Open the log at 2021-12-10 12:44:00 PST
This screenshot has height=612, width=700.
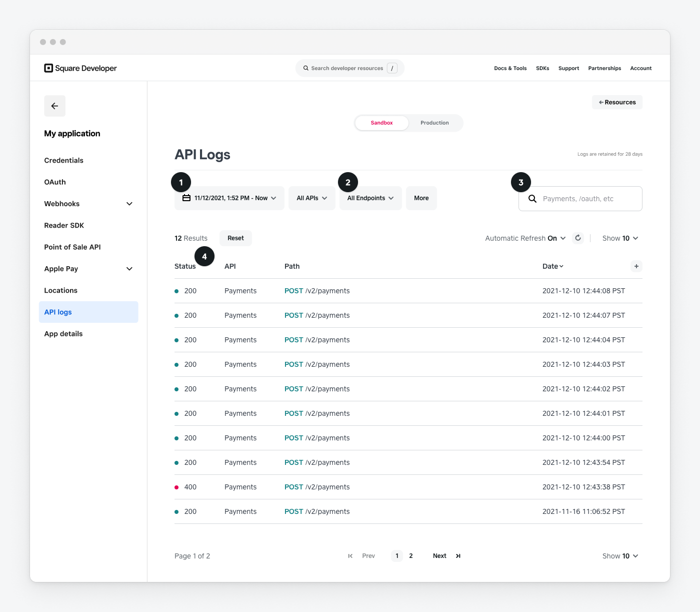click(x=408, y=438)
